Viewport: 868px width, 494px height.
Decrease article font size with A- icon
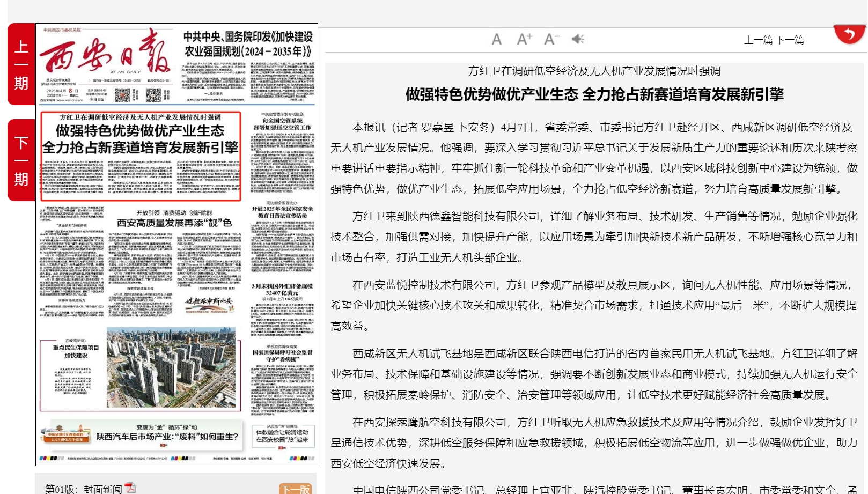tap(552, 39)
